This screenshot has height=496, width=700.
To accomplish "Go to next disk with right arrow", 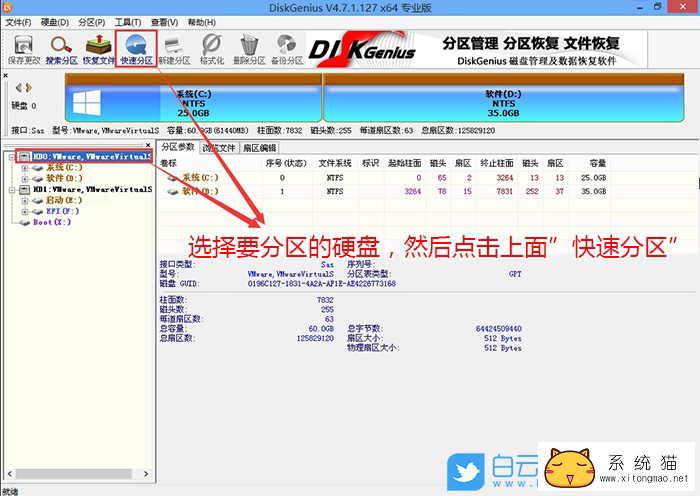I will pyautogui.click(x=29, y=88).
